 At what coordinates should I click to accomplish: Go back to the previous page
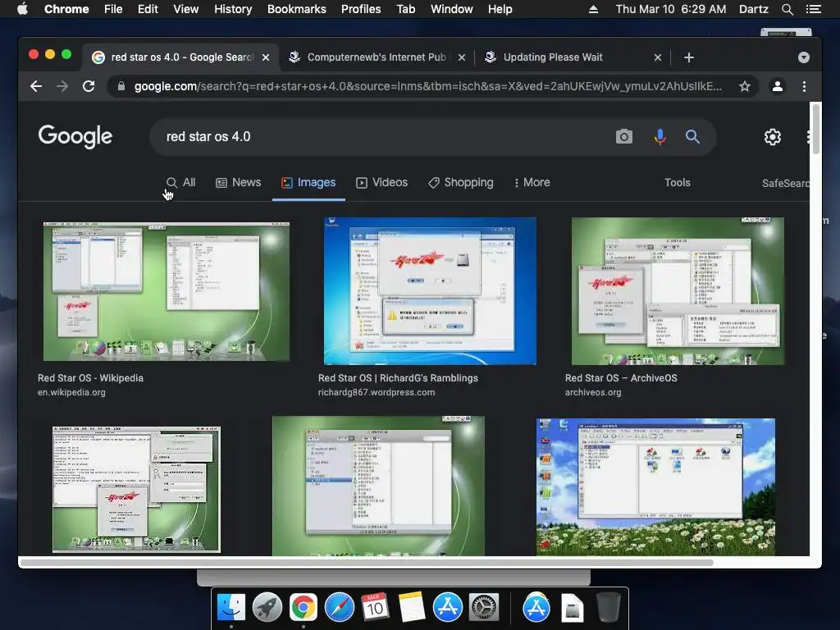click(x=36, y=86)
